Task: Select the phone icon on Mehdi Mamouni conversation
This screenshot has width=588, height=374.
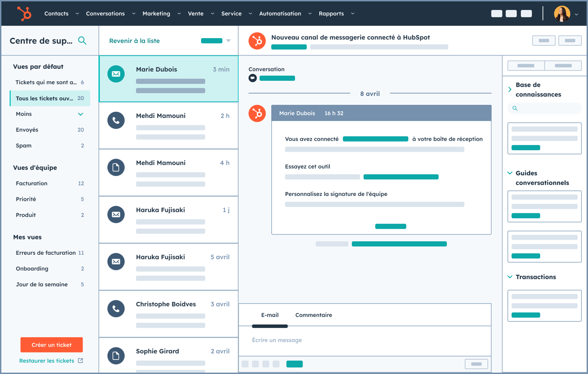Action: coord(117,120)
